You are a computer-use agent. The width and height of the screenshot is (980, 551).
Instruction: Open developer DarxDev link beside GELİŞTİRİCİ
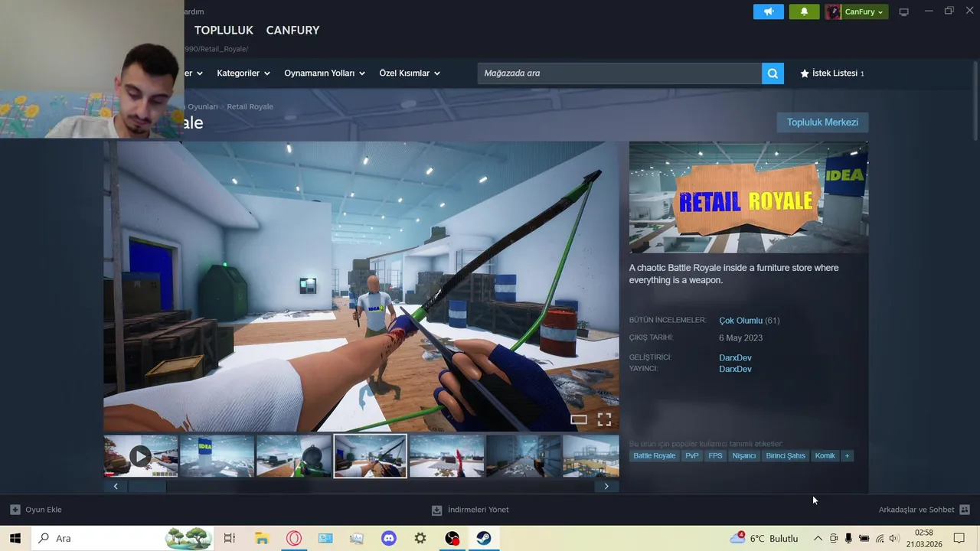[735, 357]
